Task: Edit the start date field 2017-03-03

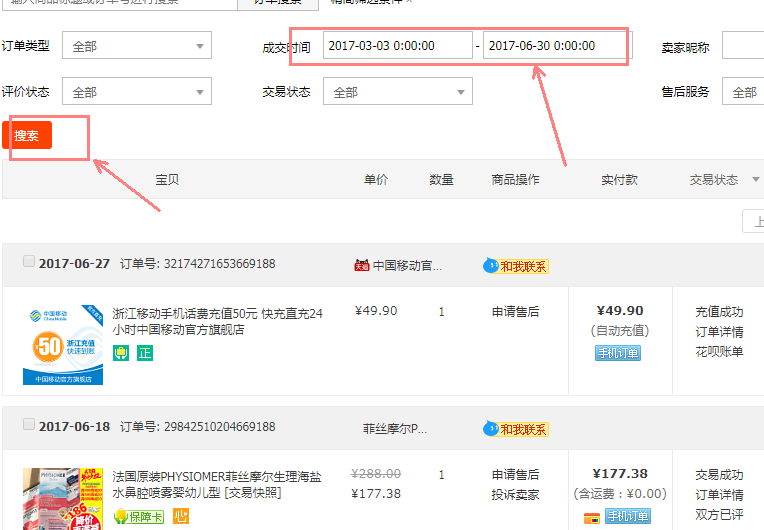Action: tap(398, 45)
